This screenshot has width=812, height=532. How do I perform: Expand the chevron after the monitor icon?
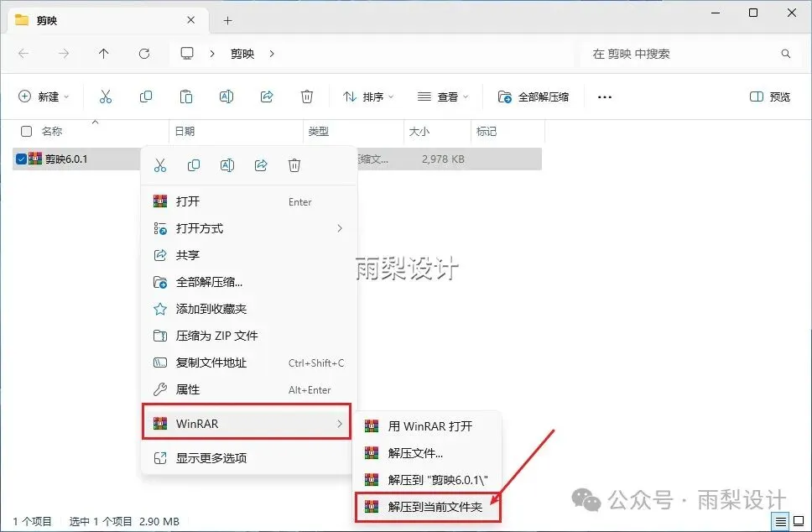tap(212, 54)
